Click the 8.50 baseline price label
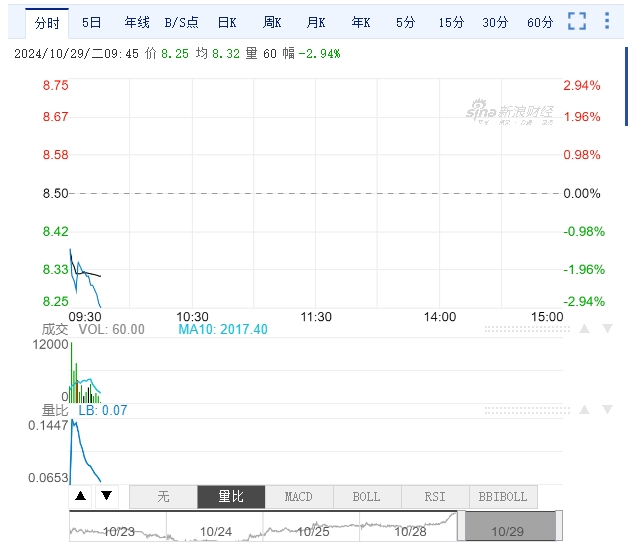The height and width of the screenshot is (548, 628). point(56,193)
